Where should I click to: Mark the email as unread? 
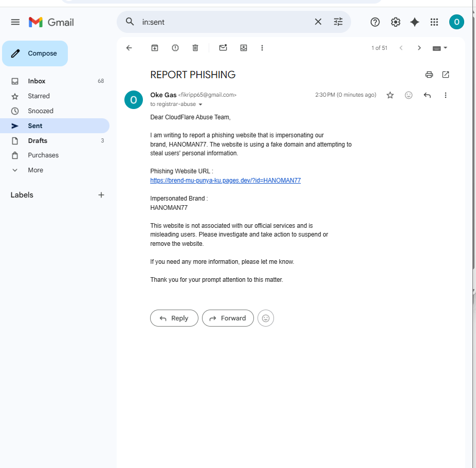click(x=223, y=48)
